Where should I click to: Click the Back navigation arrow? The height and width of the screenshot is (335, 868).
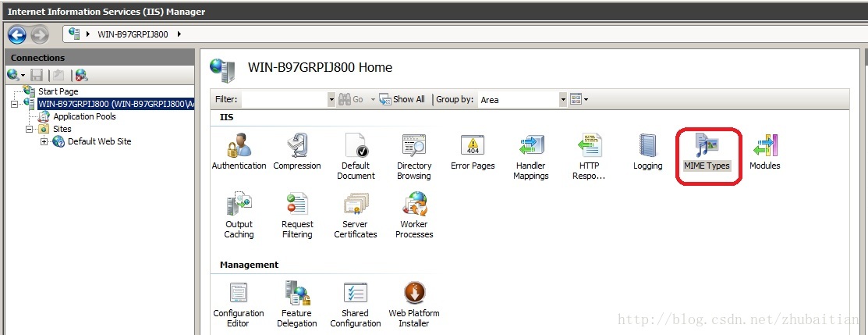17,34
